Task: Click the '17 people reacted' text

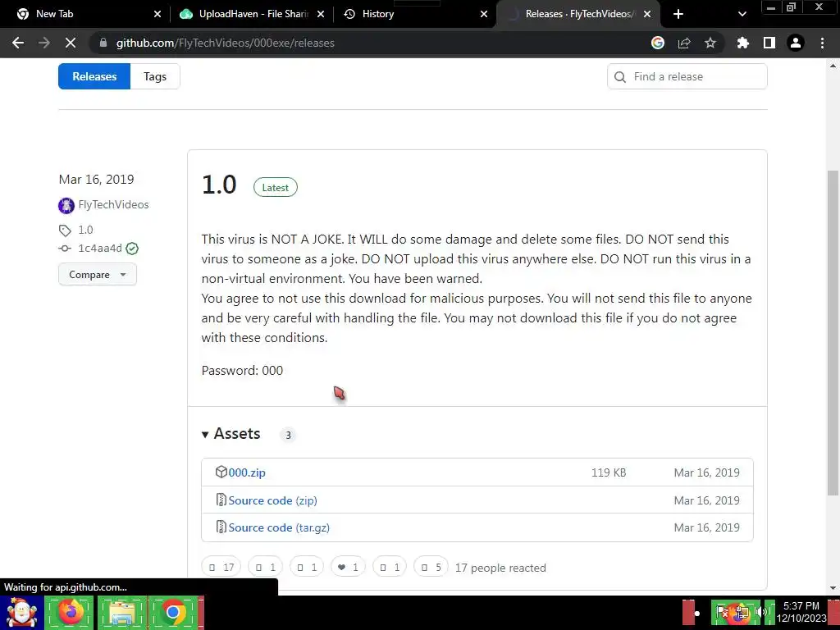Action: (x=500, y=568)
